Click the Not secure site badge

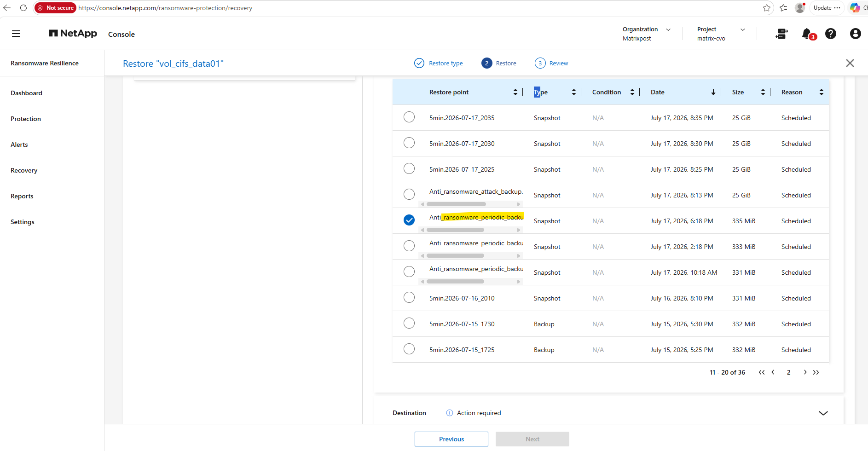56,8
